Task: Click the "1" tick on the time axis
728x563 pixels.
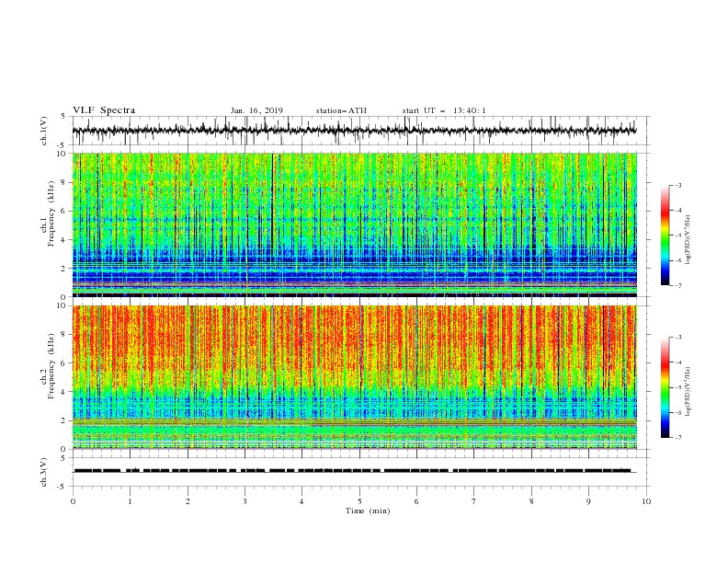Action: [x=130, y=501]
